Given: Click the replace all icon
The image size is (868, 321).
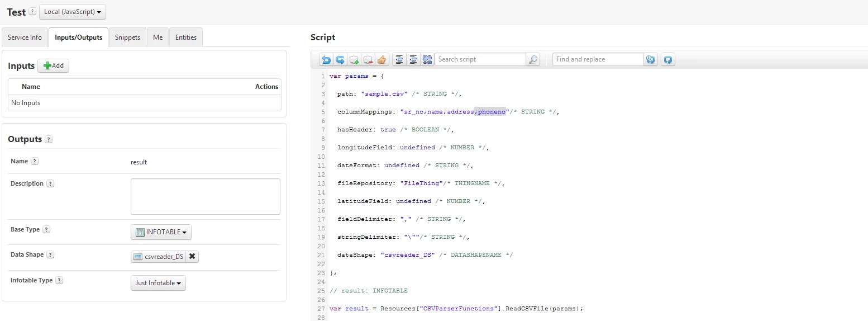Looking at the screenshot, I should (x=668, y=59).
